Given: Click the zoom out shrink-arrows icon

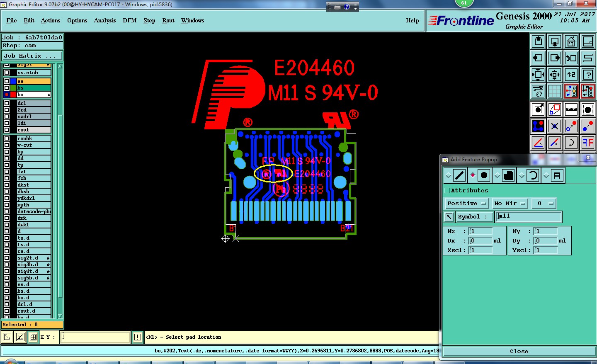Looking at the screenshot, I should 555,75.
